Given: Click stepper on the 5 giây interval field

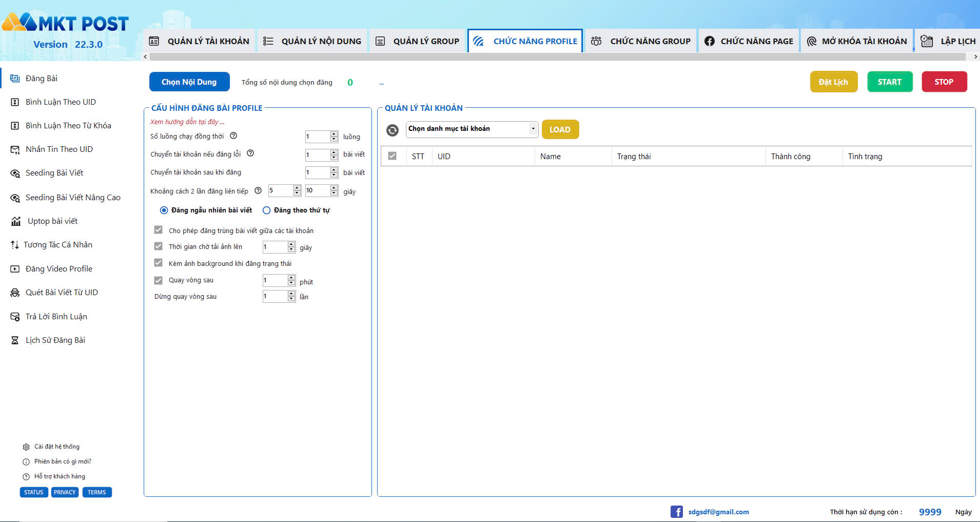Looking at the screenshot, I should [297, 190].
